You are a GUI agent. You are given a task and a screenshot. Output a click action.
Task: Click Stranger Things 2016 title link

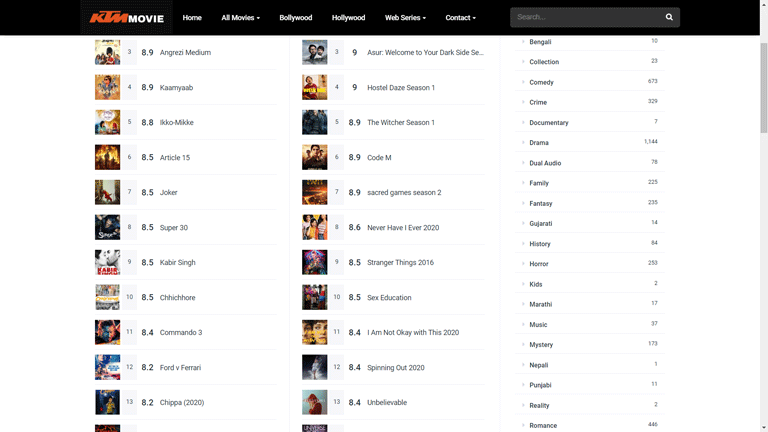[x=400, y=263]
